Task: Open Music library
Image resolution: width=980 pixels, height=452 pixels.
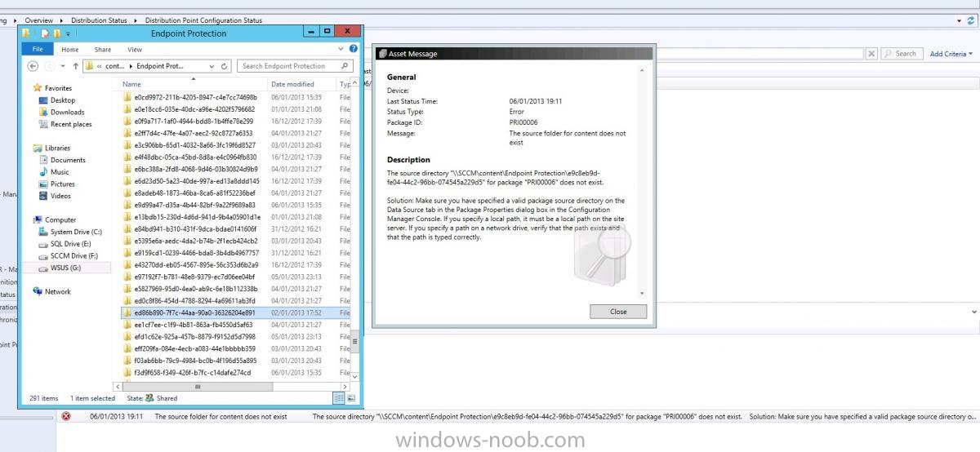Action: [60, 172]
